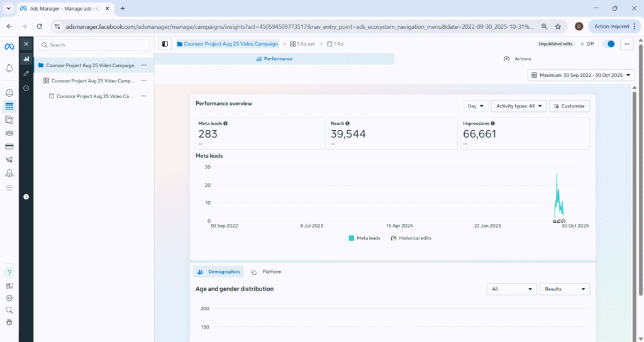The height and width of the screenshot is (342, 644).
Task: Open the notifications bell icon
Action: coord(9,68)
